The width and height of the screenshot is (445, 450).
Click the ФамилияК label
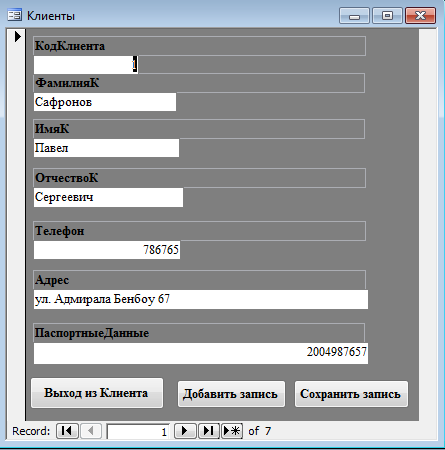coord(199,83)
